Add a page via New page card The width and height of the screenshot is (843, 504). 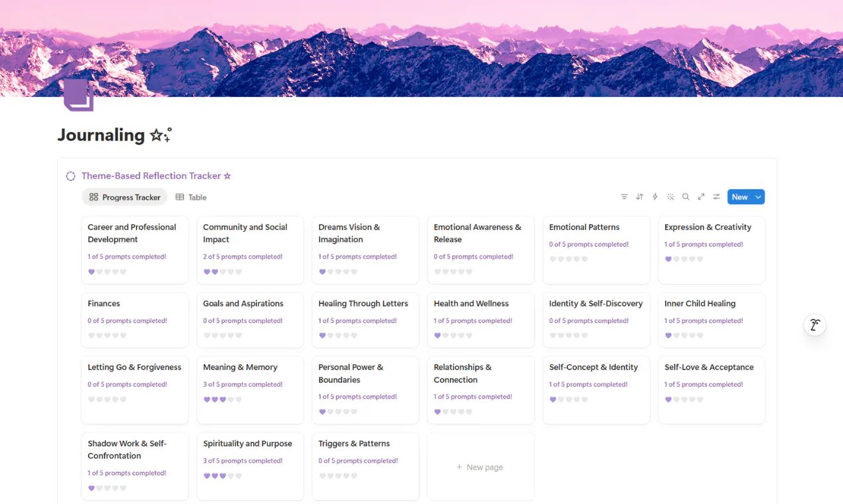pyautogui.click(x=481, y=467)
